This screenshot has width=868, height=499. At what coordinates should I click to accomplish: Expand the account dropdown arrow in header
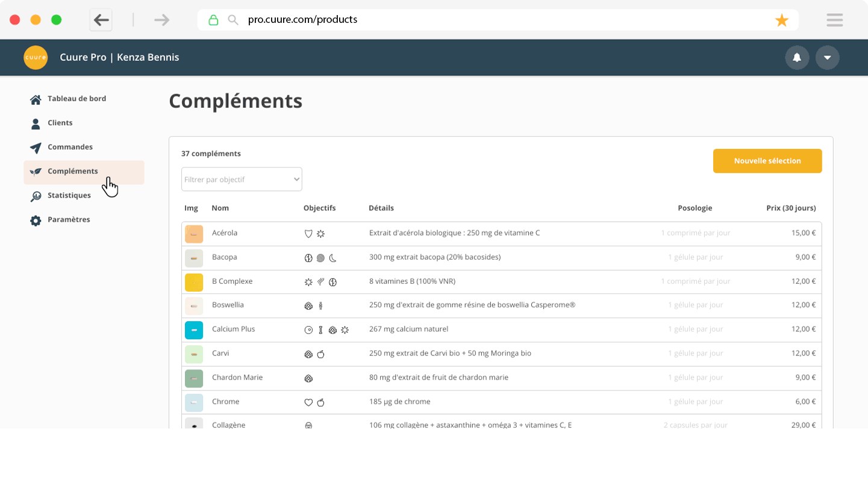point(827,58)
